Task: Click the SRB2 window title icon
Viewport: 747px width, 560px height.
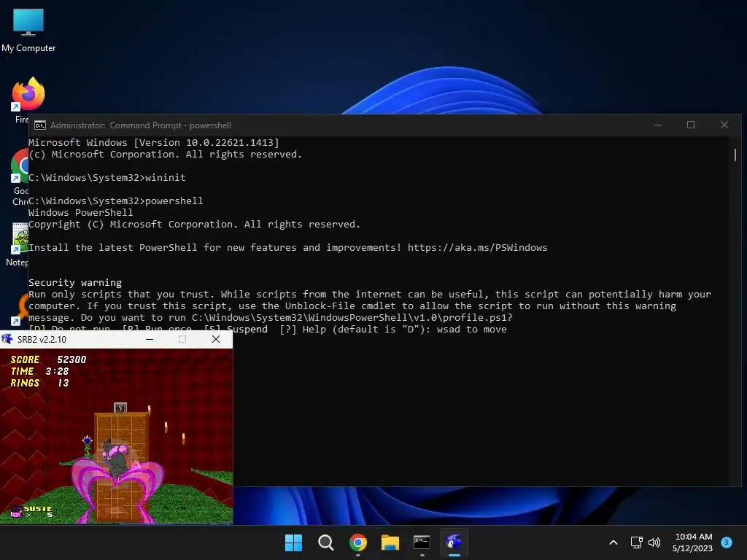Action: [x=7, y=339]
